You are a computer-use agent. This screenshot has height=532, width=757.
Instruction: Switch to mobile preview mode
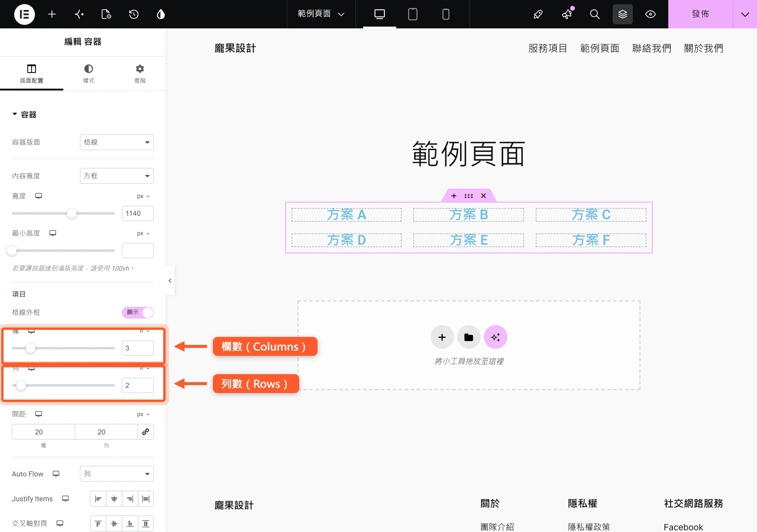pyautogui.click(x=445, y=14)
